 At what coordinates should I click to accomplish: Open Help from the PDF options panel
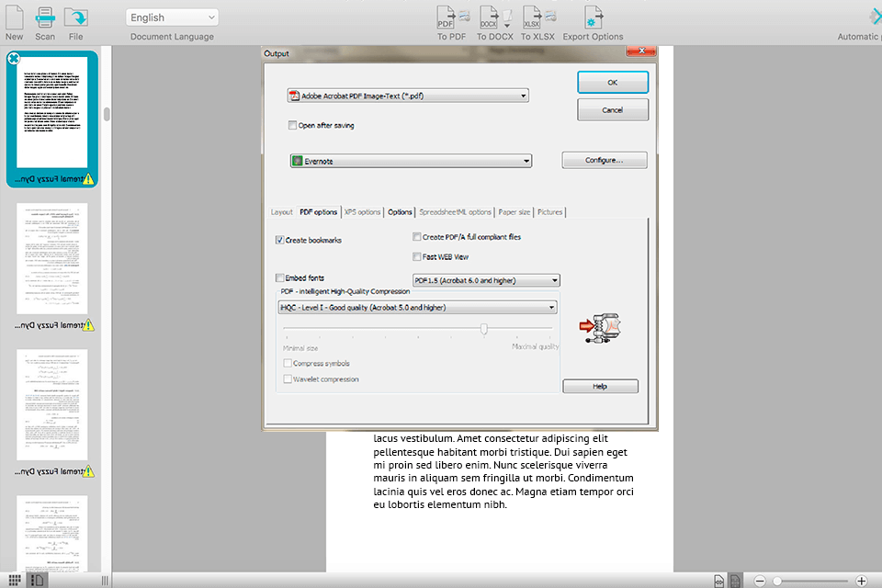600,386
